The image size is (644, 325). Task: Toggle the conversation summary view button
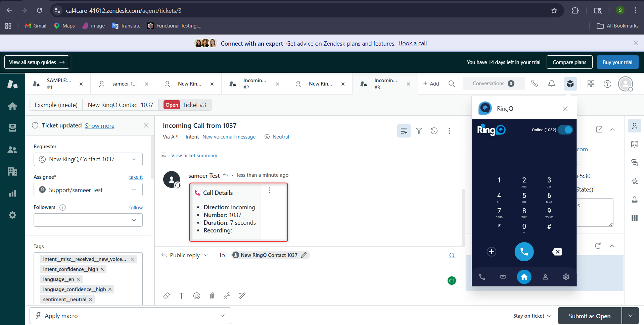(x=404, y=131)
